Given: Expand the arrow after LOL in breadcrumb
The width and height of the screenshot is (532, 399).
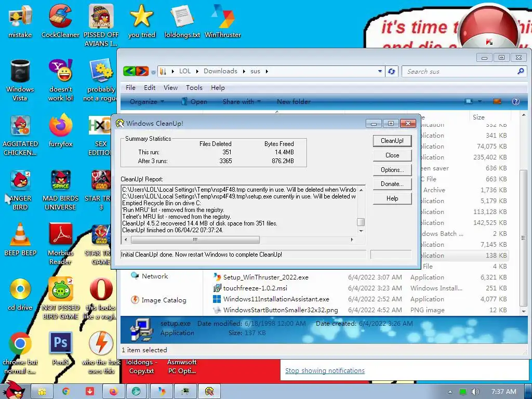Looking at the screenshot, I should click(x=197, y=71).
